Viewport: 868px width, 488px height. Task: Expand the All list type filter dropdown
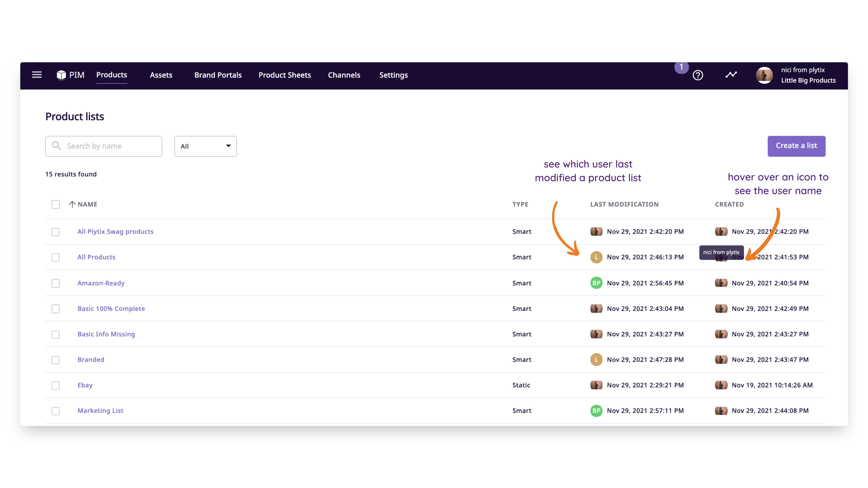click(x=205, y=146)
